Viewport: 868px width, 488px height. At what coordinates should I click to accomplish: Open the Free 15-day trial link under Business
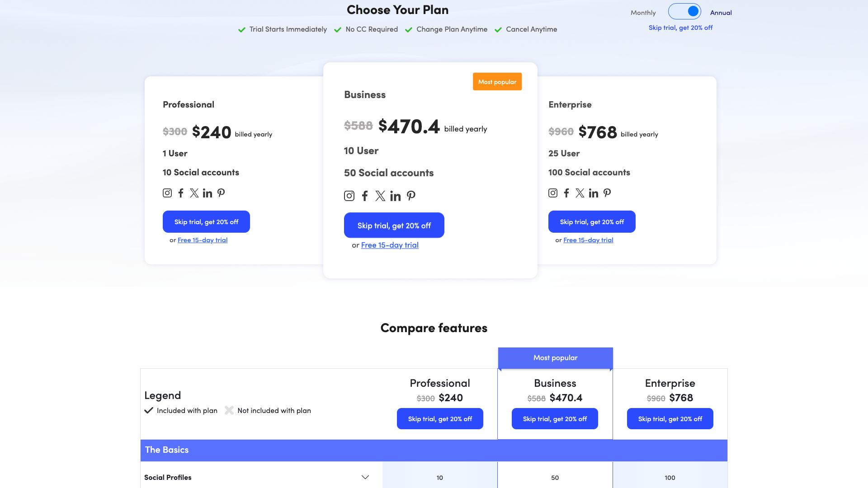[390, 245]
